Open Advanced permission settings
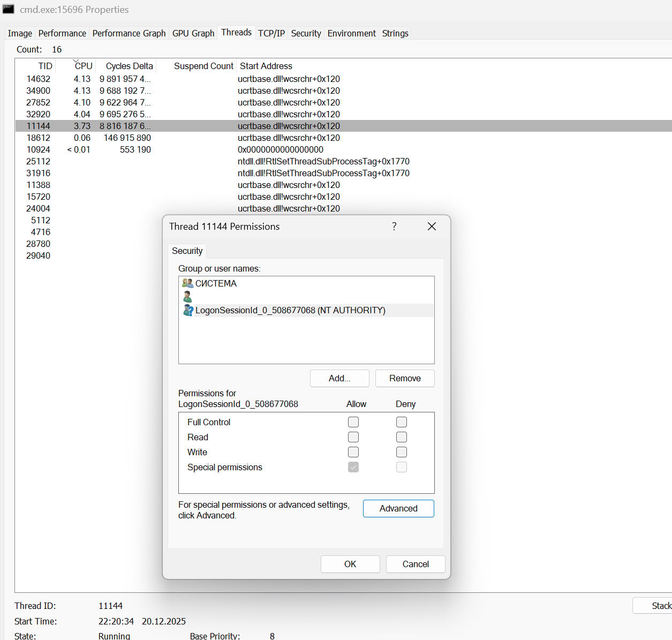This screenshot has width=672, height=640. click(x=398, y=508)
